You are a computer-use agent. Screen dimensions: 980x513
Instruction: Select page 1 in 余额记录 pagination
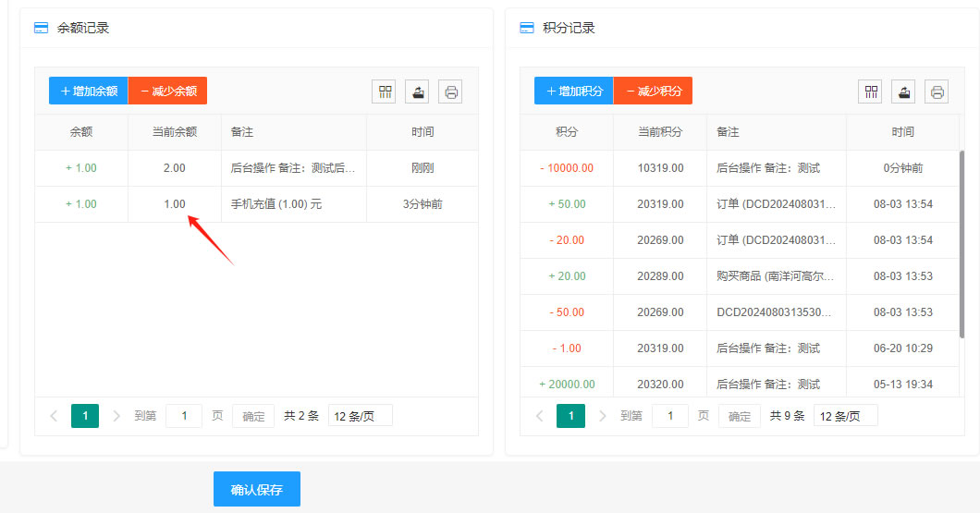tap(85, 416)
